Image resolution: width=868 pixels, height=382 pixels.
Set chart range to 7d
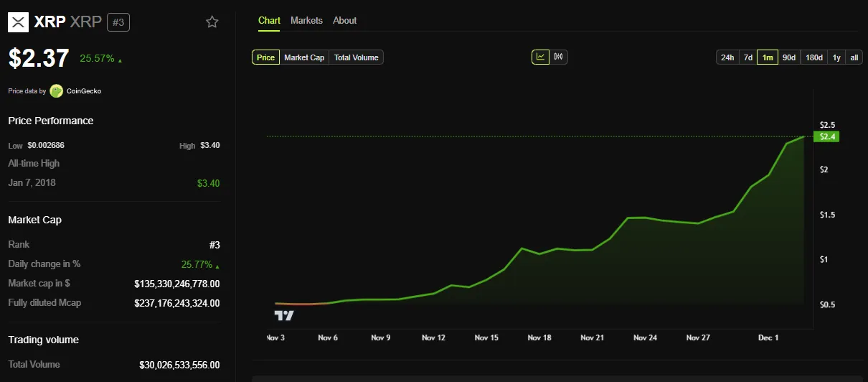coord(747,57)
